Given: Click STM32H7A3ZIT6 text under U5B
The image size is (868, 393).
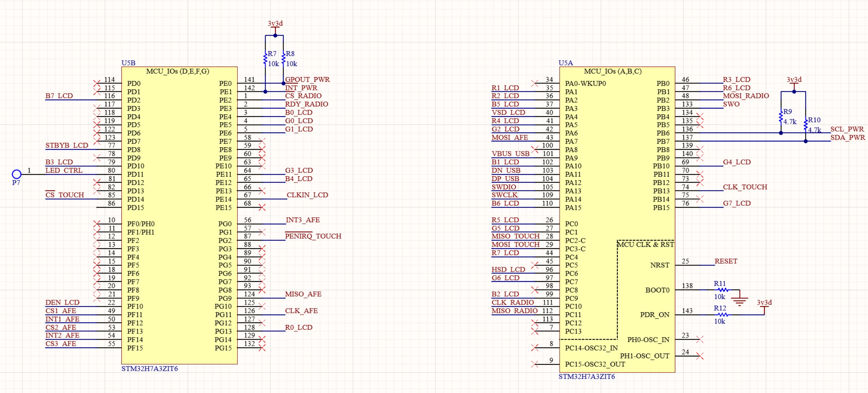Looking at the screenshot, I should (x=150, y=369).
